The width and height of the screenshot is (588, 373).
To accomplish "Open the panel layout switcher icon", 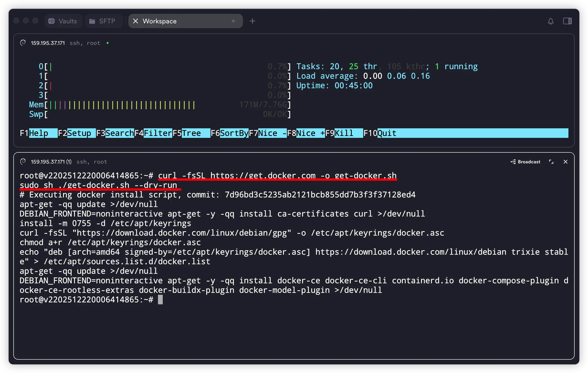I will click(x=567, y=21).
